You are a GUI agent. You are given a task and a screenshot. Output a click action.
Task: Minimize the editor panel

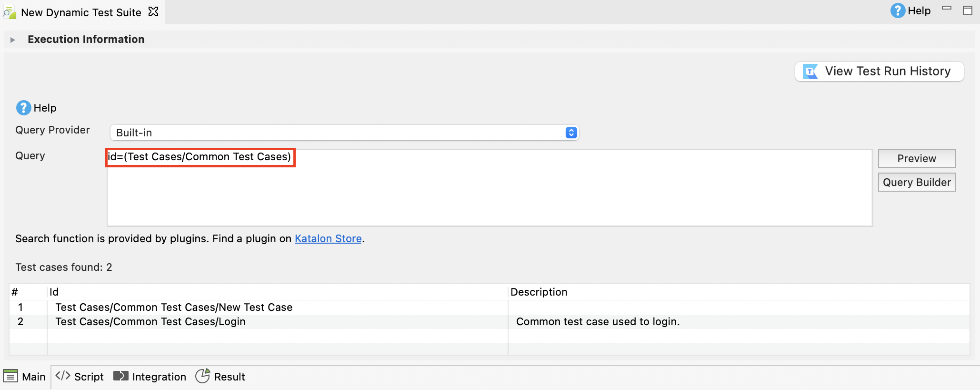[x=947, y=8]
